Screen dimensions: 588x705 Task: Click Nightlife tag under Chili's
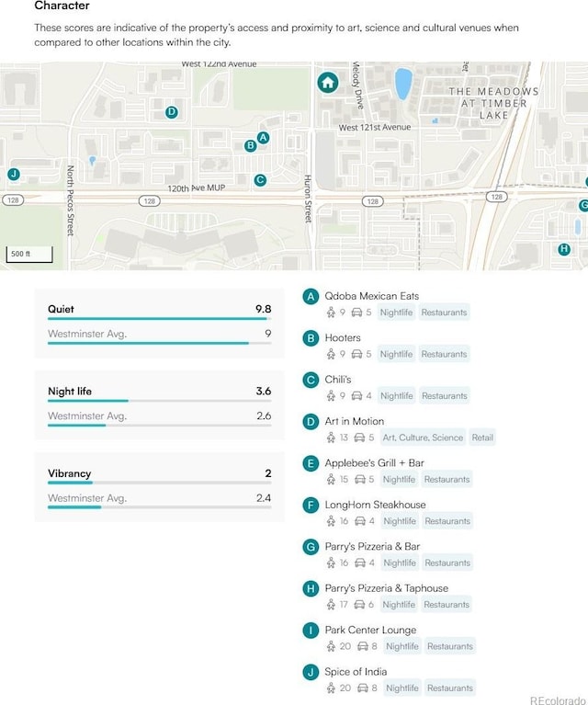tap(397, 396)
